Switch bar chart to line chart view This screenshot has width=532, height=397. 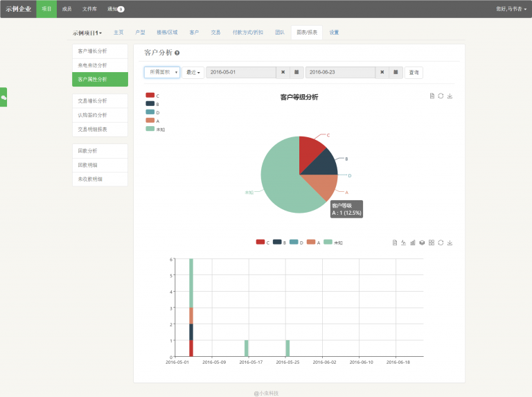point(404,242)
